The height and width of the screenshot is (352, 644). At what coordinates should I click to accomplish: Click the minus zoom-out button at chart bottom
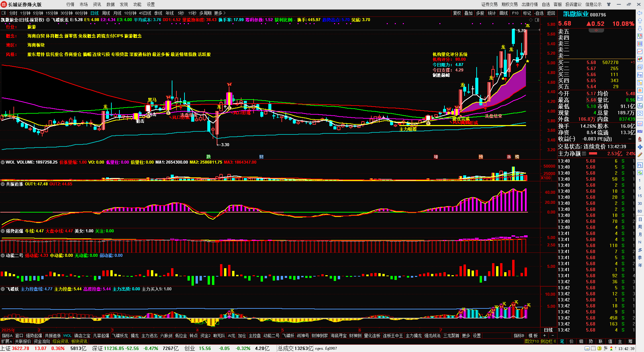pyautogui.click(x=552, y=336)
